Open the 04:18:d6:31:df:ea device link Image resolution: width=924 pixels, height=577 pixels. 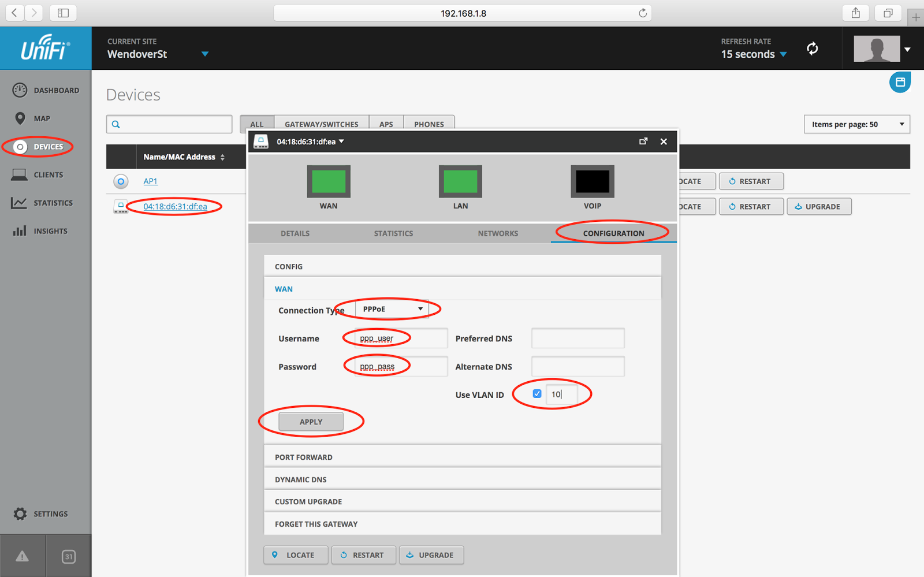coord(175,207)
